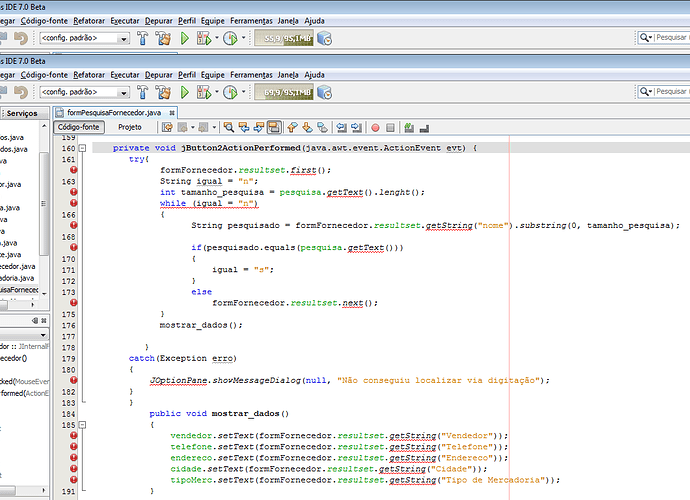Screen dimensions: 690x500
Task: Click error marker on vendedor.setText line
Action: click(x=73, y=435)
